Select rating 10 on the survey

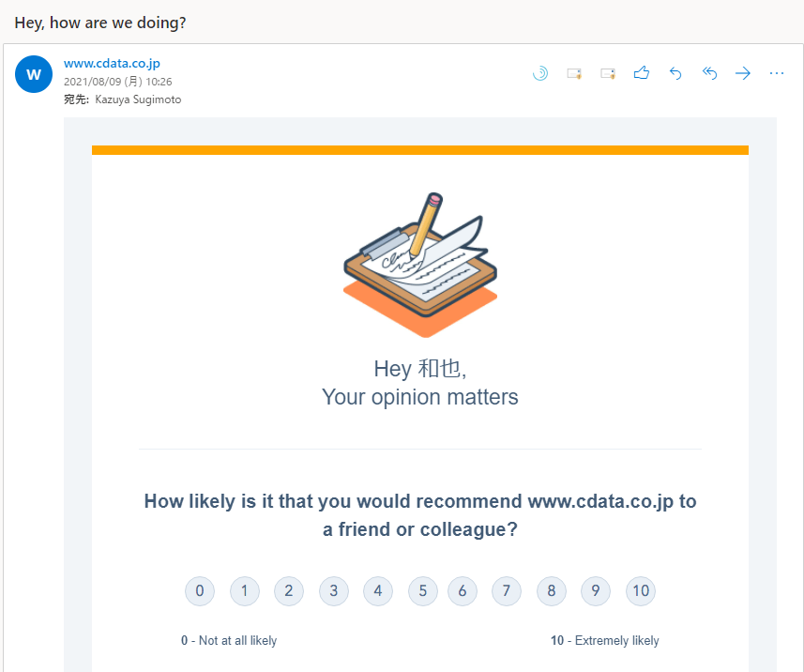(x=641, y=591)
